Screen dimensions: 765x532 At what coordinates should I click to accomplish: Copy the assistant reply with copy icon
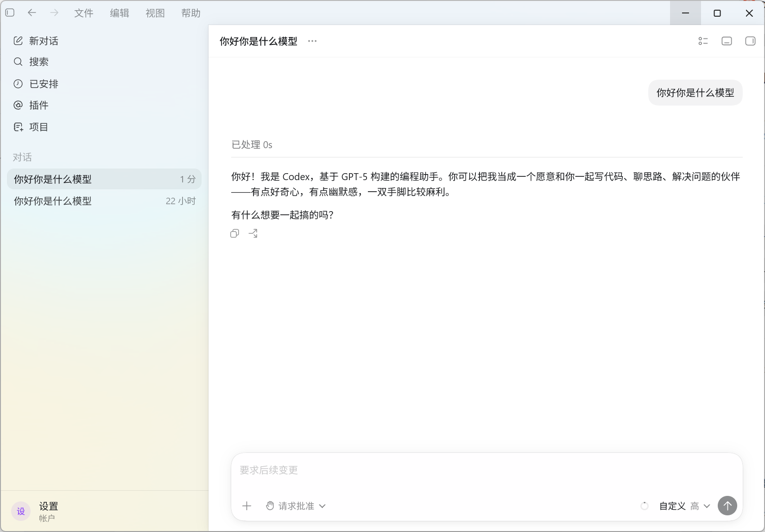[x=235, y=233]
